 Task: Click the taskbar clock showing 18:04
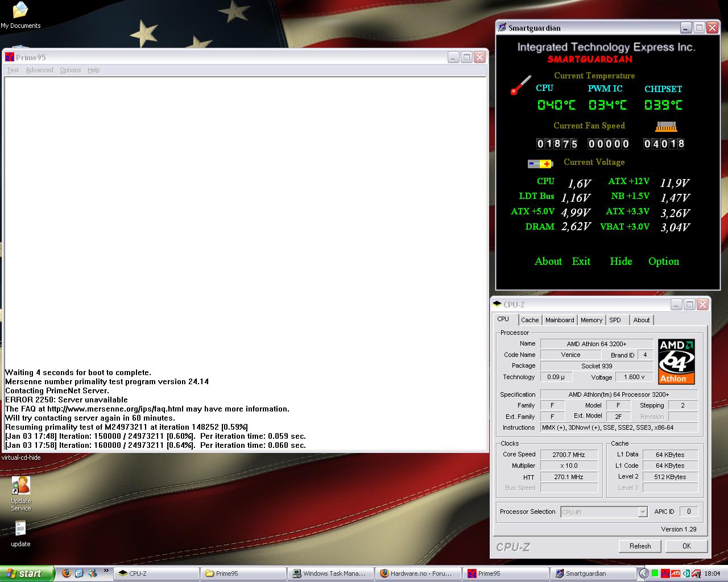(712, 573)
